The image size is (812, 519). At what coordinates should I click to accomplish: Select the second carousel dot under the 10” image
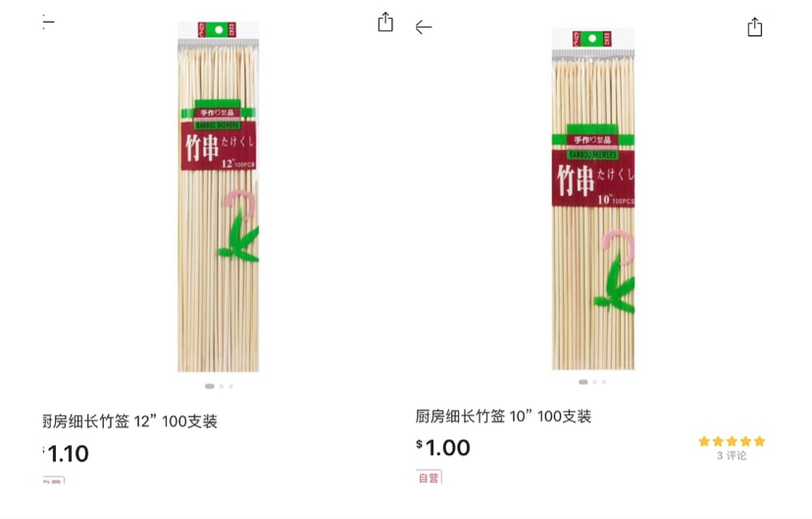(595, 382)
